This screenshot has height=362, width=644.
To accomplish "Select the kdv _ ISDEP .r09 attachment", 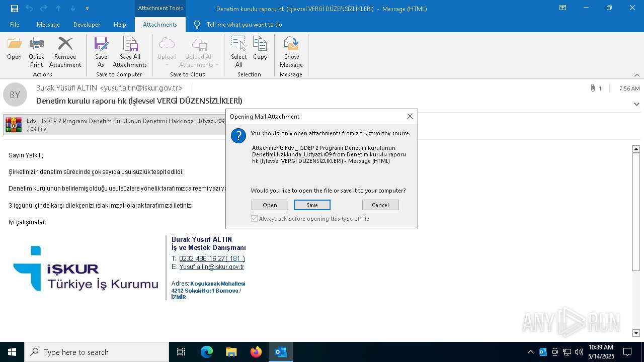I will coord(115,125).
